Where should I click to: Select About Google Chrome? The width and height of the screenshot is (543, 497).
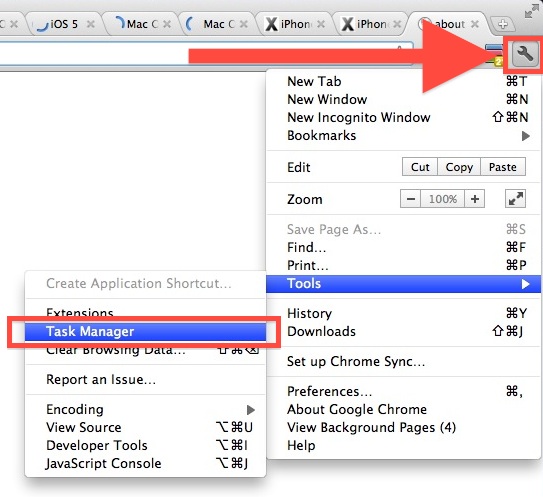(x=403, y=409)
